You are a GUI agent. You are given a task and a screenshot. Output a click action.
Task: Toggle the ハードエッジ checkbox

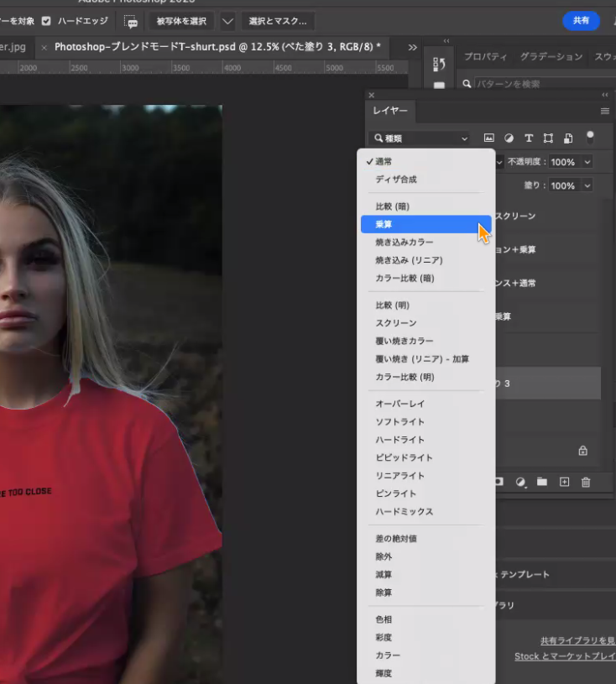tap(46, 20)
